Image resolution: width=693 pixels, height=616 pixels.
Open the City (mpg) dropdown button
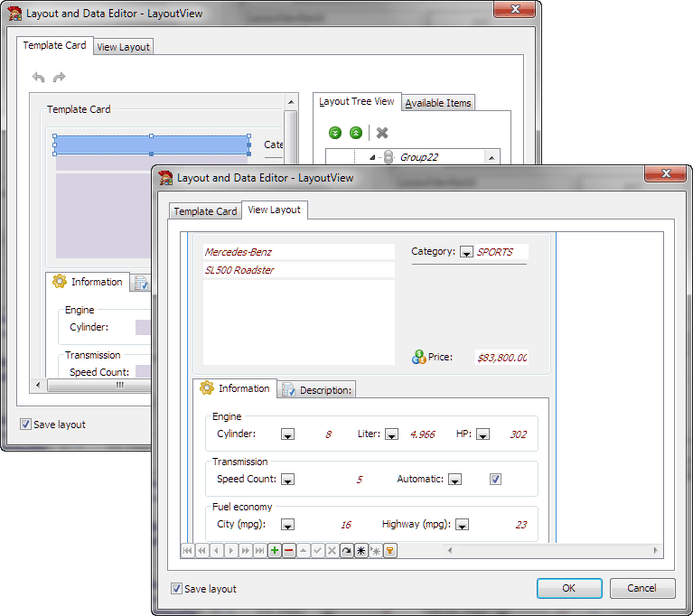(x=287, y=525)
